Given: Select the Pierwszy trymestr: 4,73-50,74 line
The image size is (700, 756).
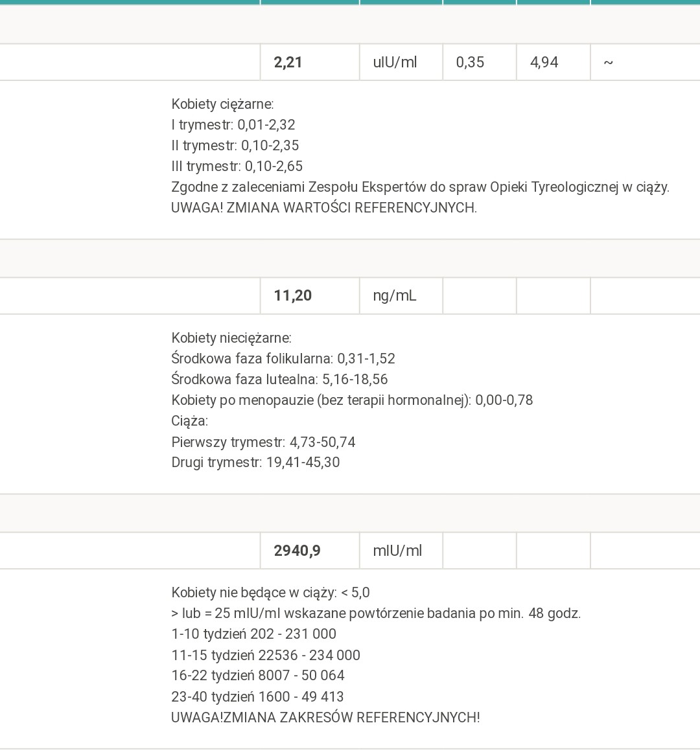Looking at the screenshot, I should click(x=263, y=442).
